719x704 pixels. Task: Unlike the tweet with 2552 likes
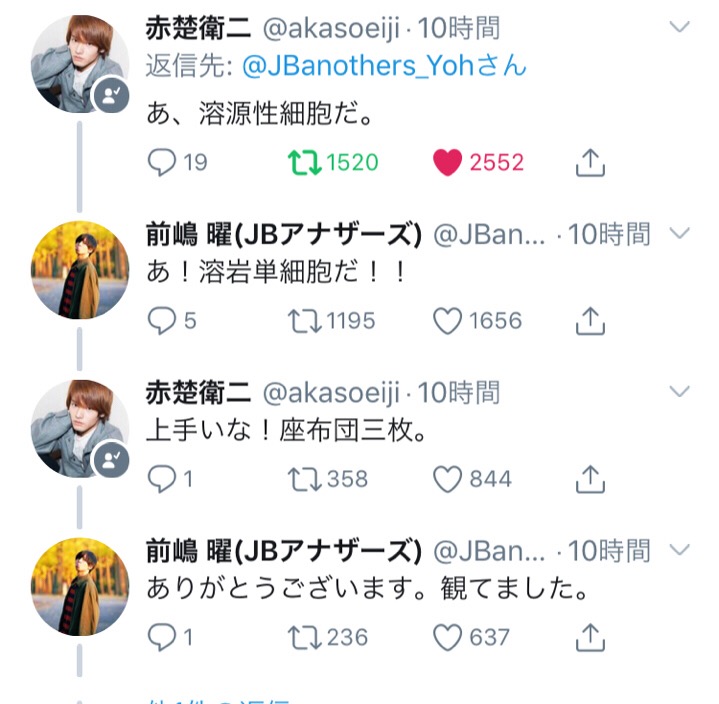pos(448,162)
